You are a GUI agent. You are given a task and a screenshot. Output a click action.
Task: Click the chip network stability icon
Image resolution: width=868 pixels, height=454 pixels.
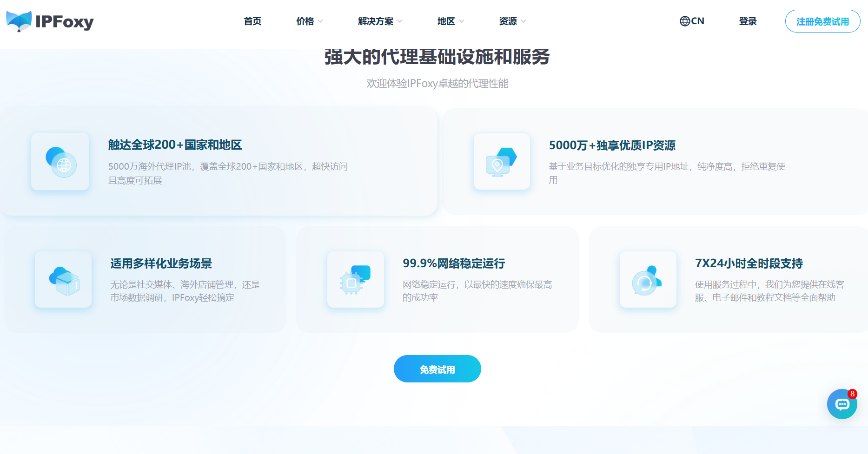(356, 280)
